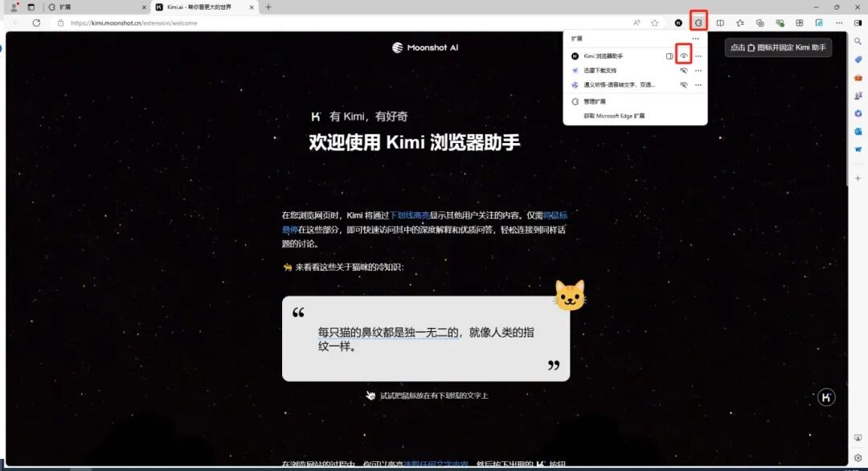
Task: Select Kimi 浏览器助手 in extensions list
Action: tap(603, 56)
